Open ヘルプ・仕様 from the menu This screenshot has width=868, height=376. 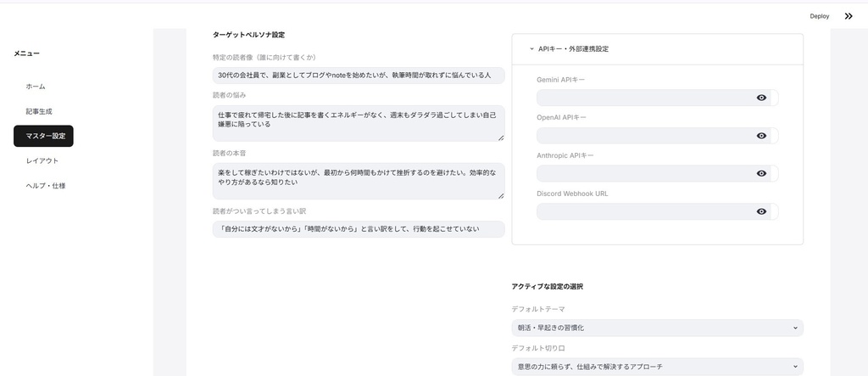click(x=46, y=186)
